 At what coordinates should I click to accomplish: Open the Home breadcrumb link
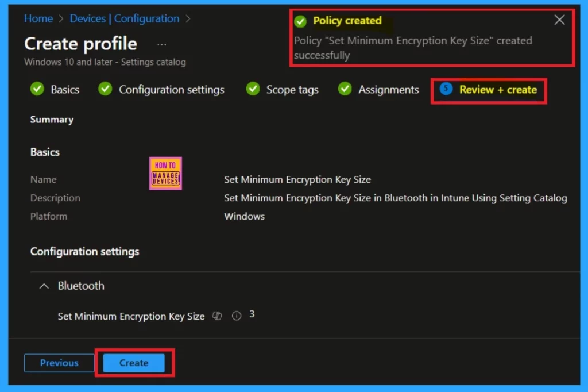pyautogui.click(x=38, y=18)
